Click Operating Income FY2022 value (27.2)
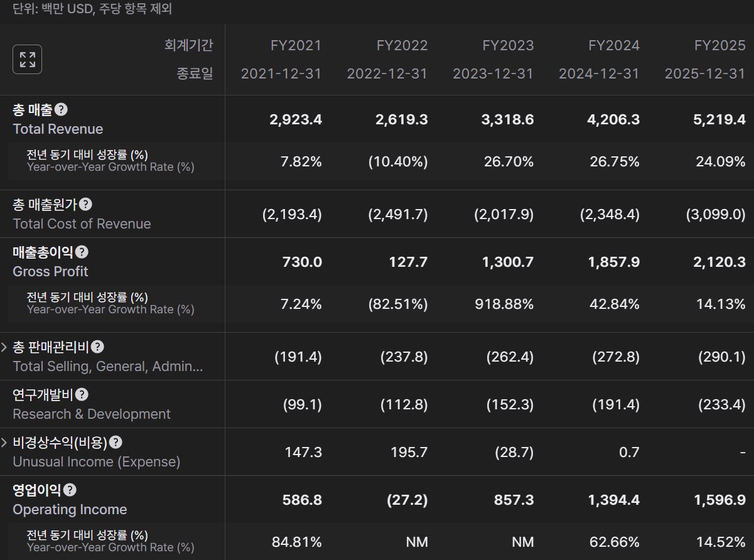The height and width of the screenshot is (560, 754). [409, 500]
